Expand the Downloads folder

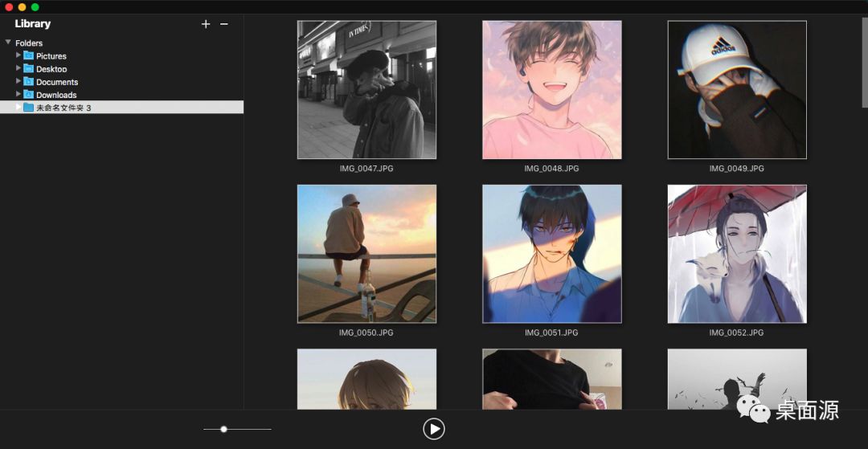(x=18, y=94)
